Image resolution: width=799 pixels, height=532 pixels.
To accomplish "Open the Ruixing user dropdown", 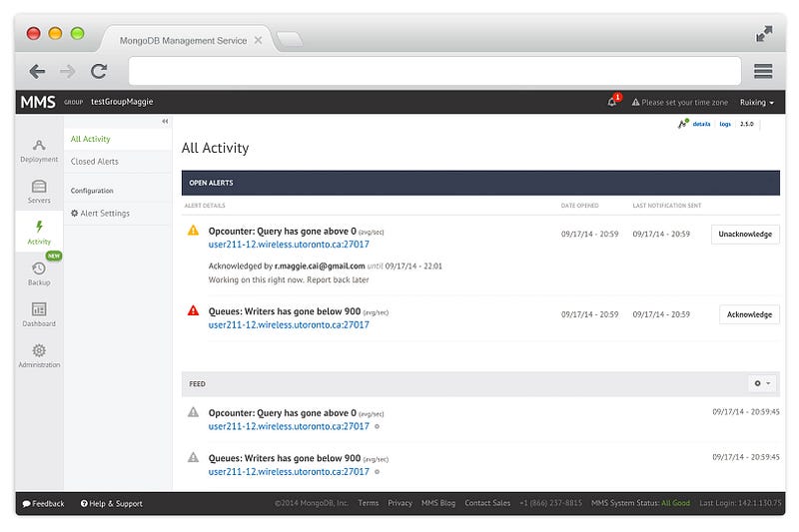I will click(757, 103).
